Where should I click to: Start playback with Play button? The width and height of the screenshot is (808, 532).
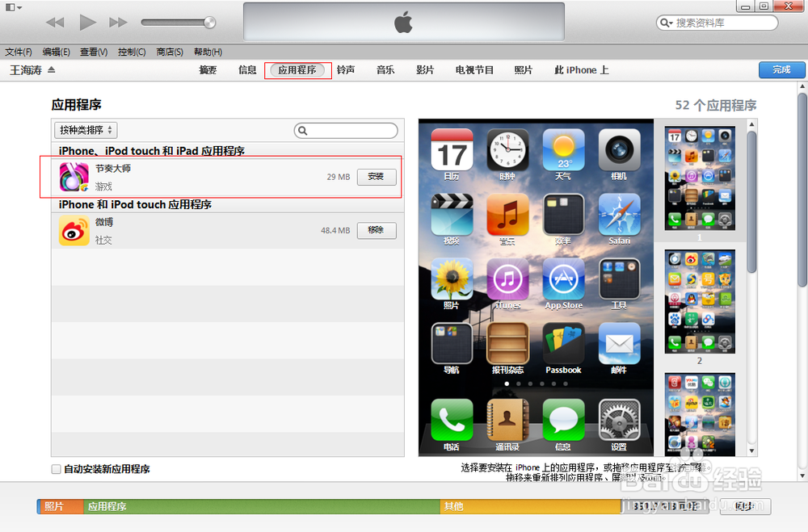(87, 22)
